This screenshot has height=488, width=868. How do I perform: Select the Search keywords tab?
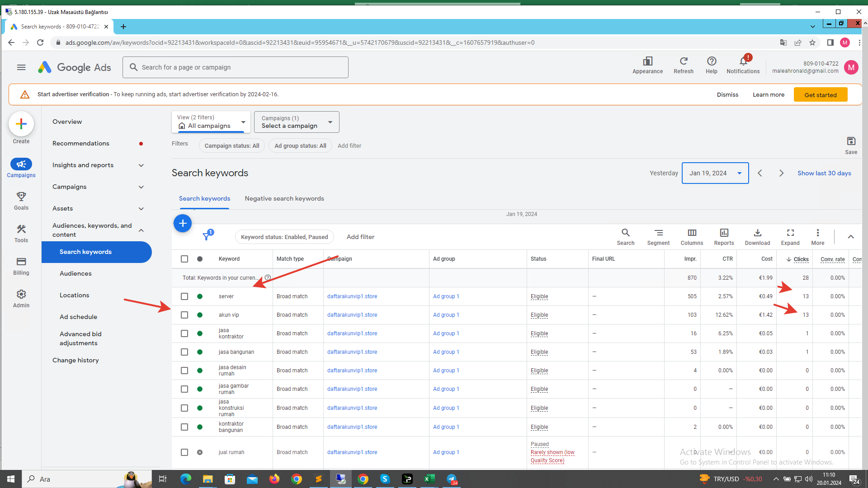pos(204,198)
